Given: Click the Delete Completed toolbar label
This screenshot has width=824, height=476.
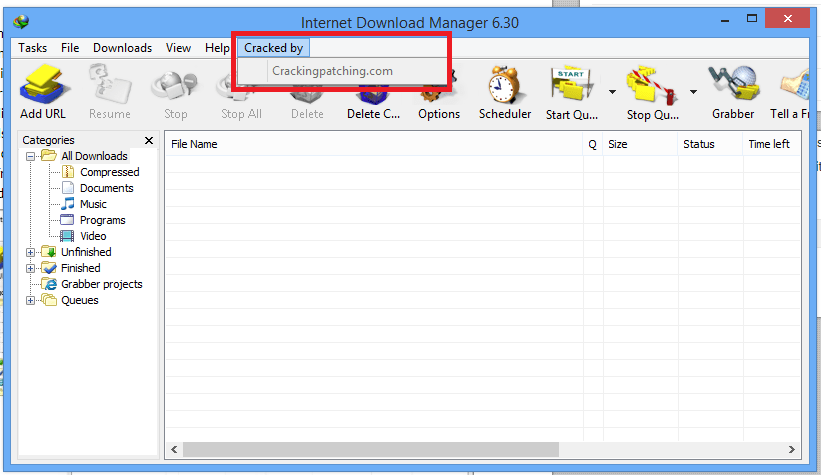Looking at the screenshot, I should (373, 114).
